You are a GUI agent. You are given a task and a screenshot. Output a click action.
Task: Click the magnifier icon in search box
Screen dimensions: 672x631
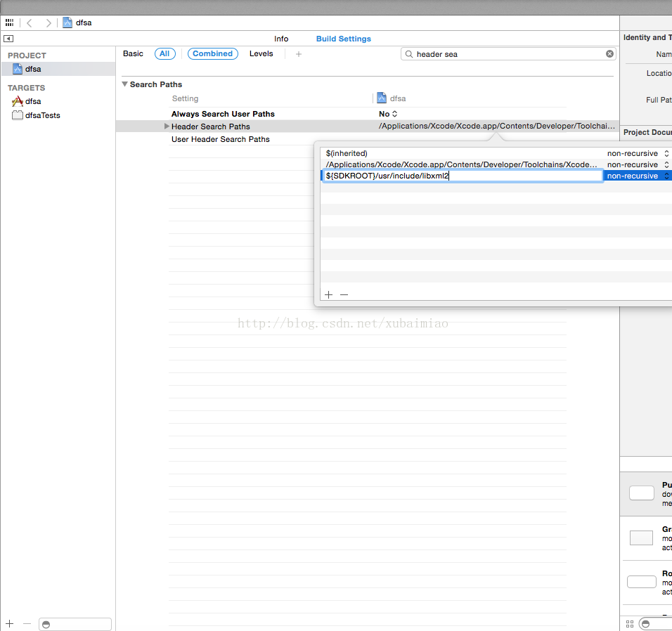(409, 54)
